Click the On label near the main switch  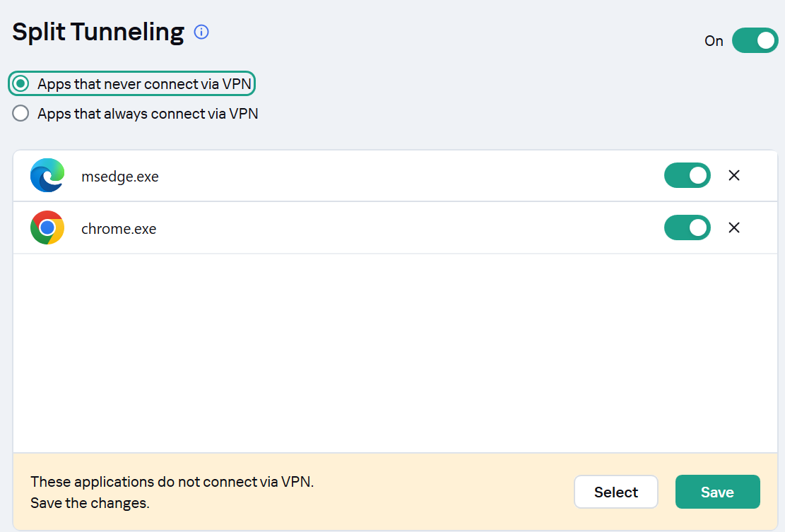coord(714,41)
